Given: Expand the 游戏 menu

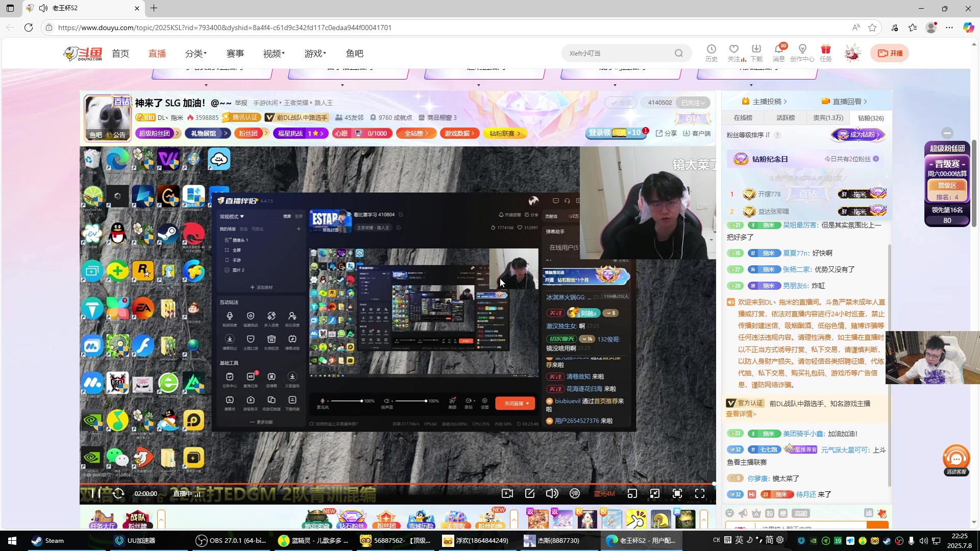Looking at the screenshot, I should tap(315, 54).
